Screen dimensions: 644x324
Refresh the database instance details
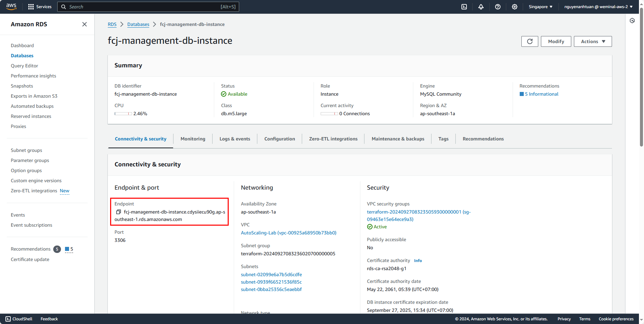(529, 41)
